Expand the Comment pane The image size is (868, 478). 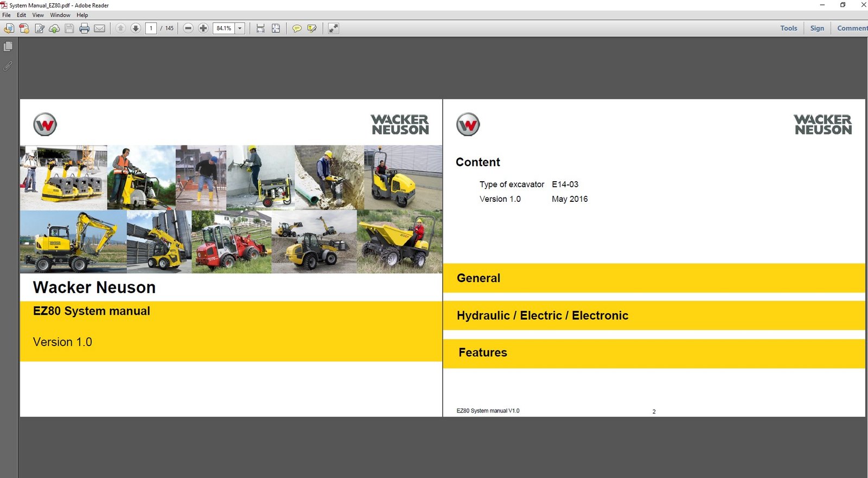click(852, 28)
